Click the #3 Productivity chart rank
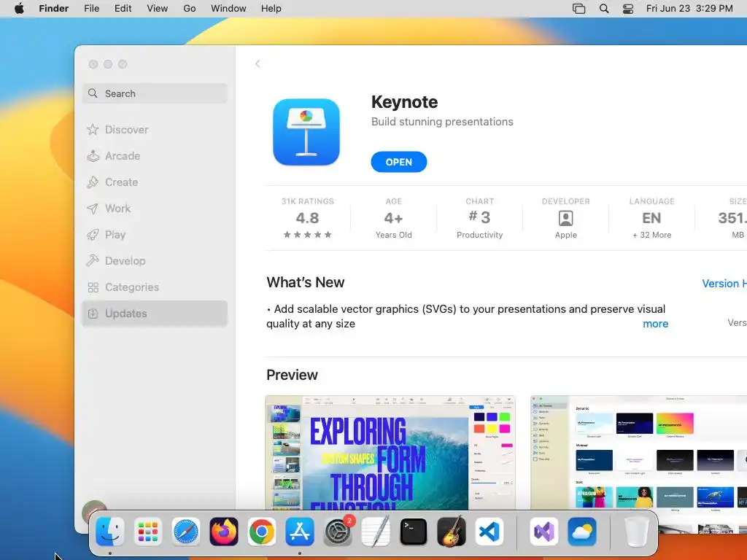 click(480, 217)
